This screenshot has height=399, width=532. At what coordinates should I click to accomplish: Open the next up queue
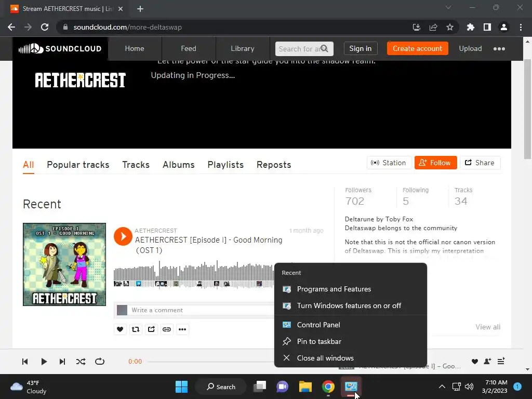click(x=501, y=362)
